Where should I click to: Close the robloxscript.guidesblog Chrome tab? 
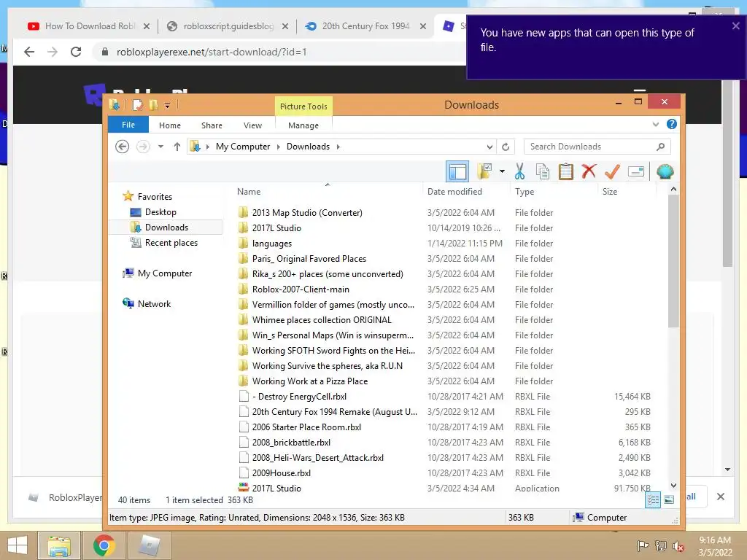(285, 26)
